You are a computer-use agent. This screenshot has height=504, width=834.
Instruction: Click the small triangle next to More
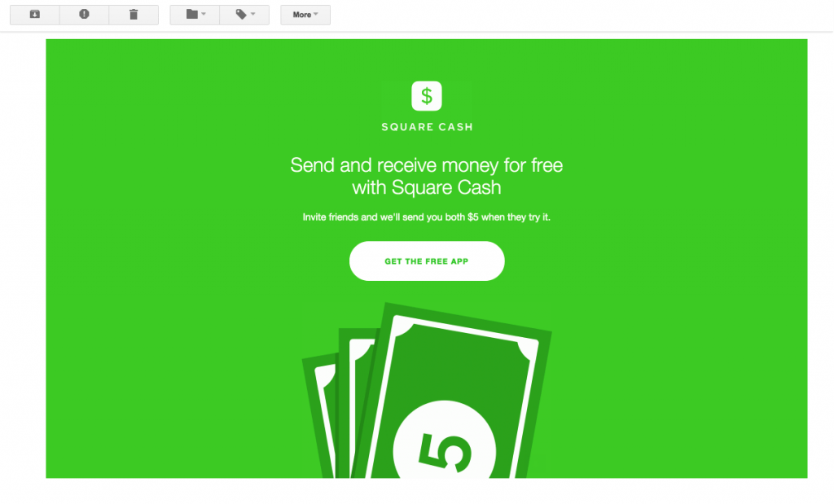(x=316, y=15)
